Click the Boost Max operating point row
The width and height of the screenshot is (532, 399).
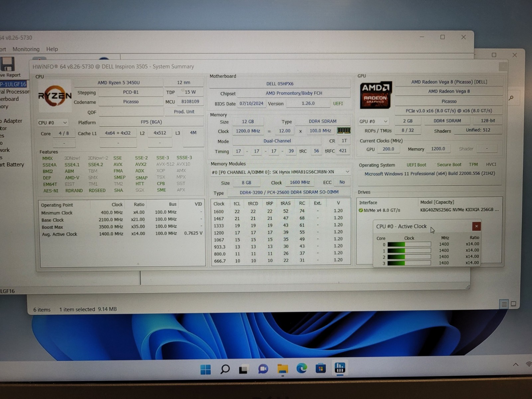click(122, 227)
